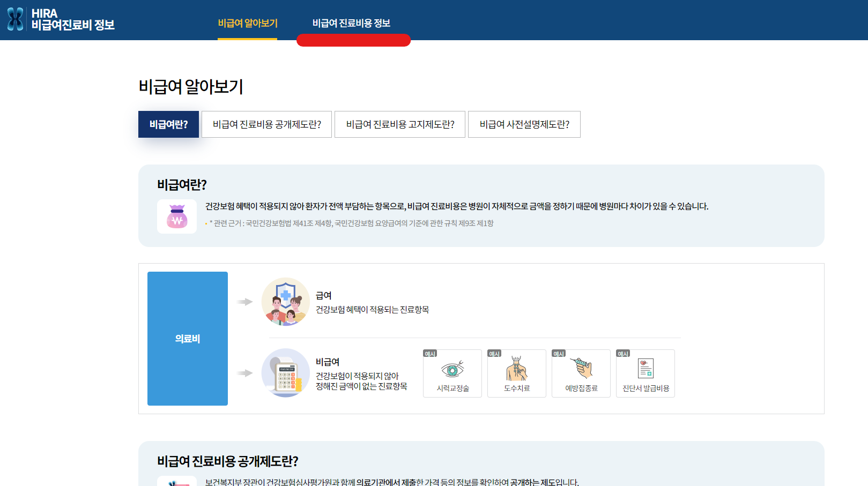Image resolution: width=868 pixels, height=486 pixels.
Task: Click the arrow pointing to 급여
Action: (244, 301)
